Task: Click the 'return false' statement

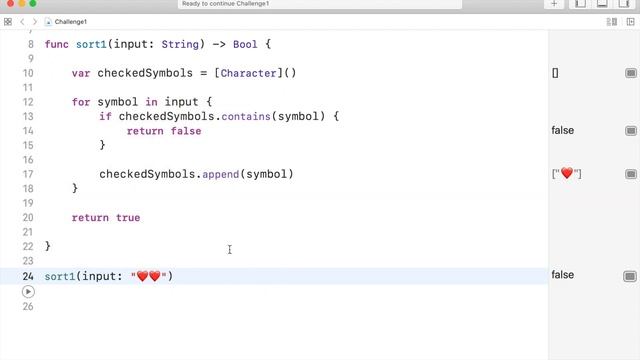Action: pos(164,131)
